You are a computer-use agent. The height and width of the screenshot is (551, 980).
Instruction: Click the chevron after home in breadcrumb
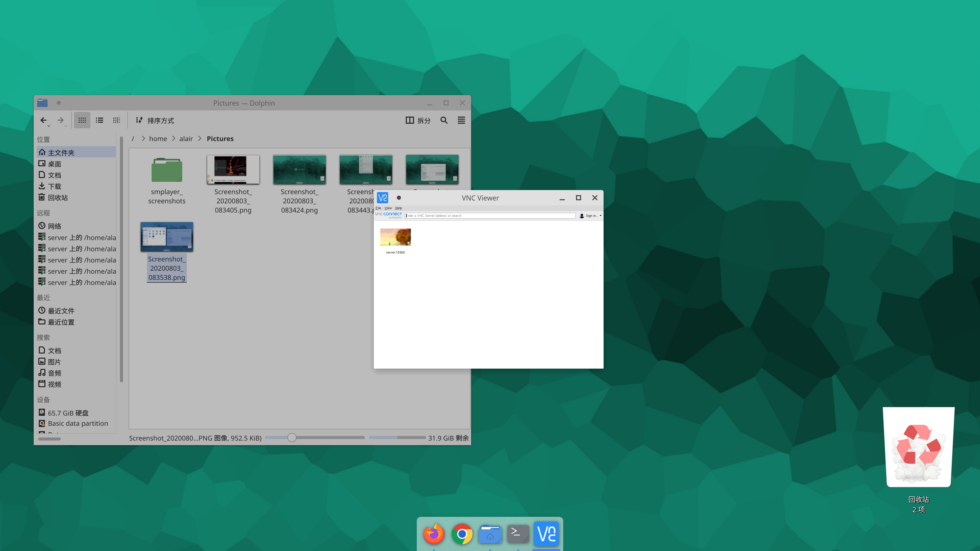174,139
